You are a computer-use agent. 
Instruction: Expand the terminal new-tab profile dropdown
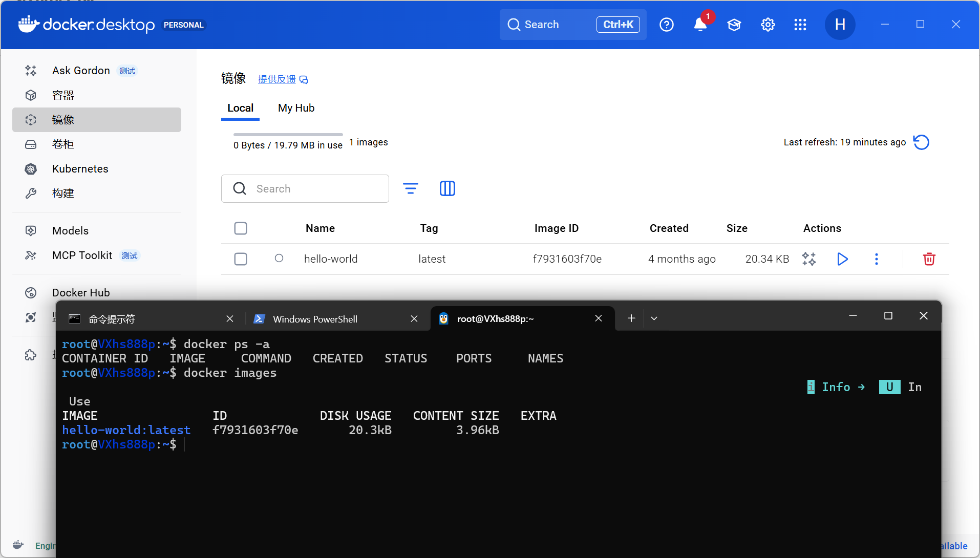[654, 318]
